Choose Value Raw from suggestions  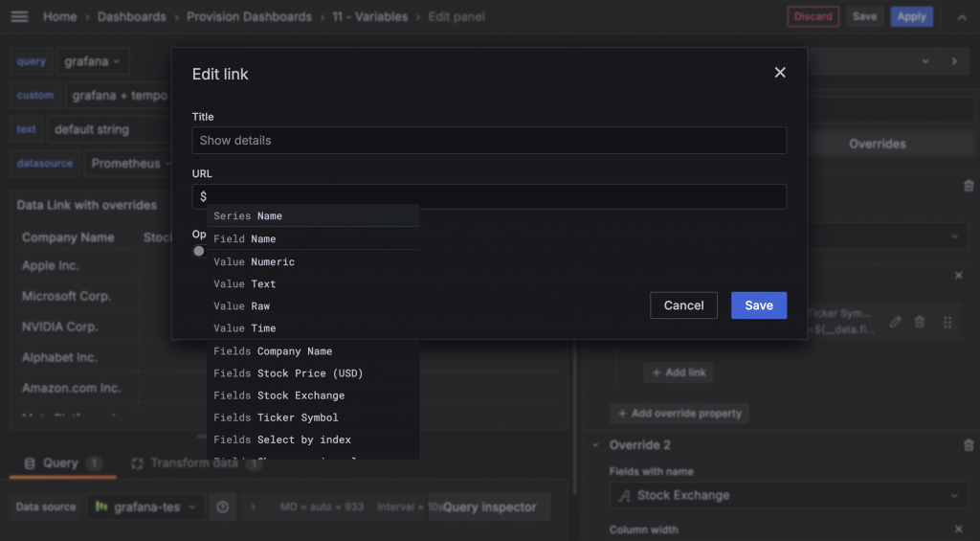313,305
